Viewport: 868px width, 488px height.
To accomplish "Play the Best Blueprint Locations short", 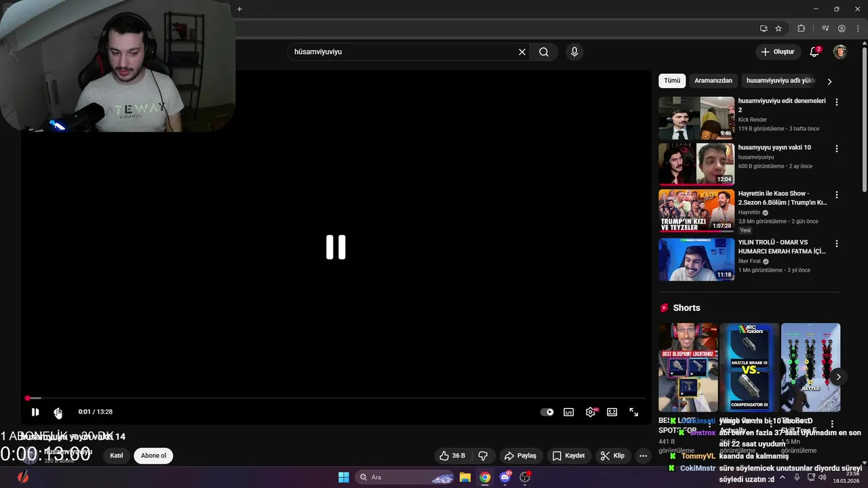I will coord(688,367).
